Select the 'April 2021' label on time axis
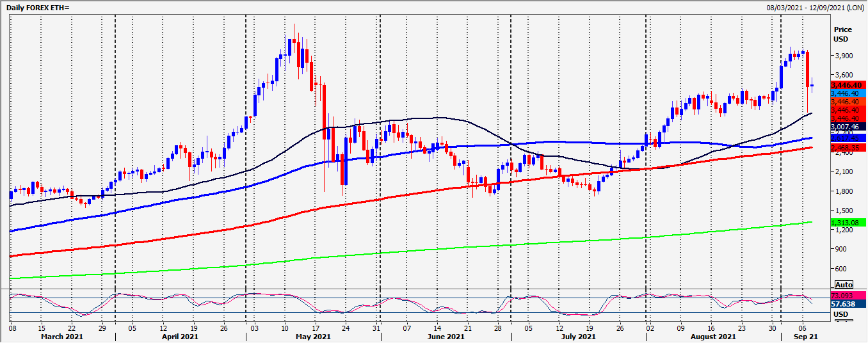Screen dimensions: 868x343 [x=180, y=337]
